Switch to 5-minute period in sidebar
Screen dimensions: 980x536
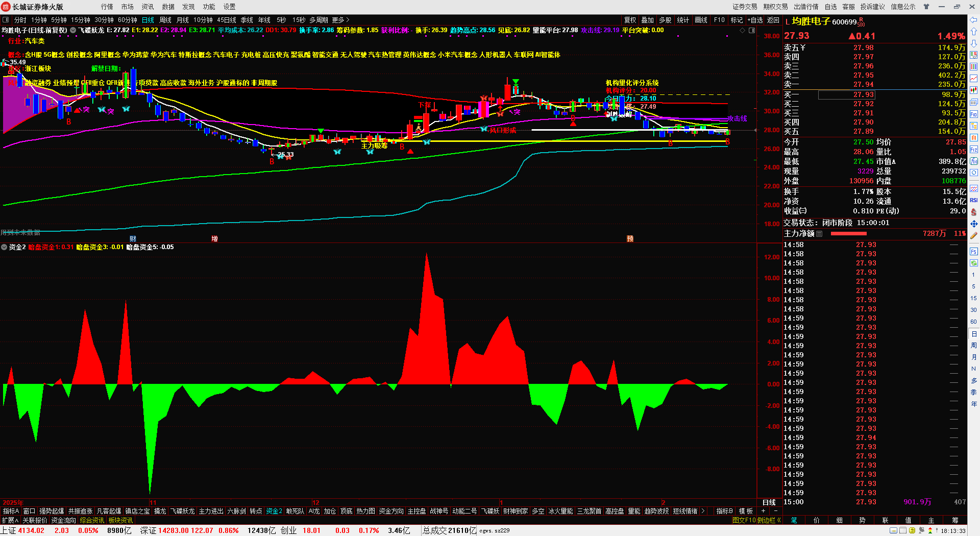click(974, 286)
